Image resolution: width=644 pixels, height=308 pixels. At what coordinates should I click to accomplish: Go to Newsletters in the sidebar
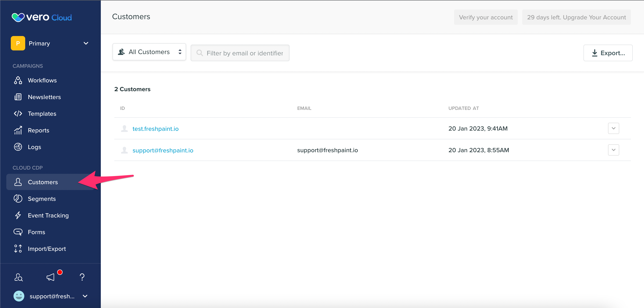point(44,97)
